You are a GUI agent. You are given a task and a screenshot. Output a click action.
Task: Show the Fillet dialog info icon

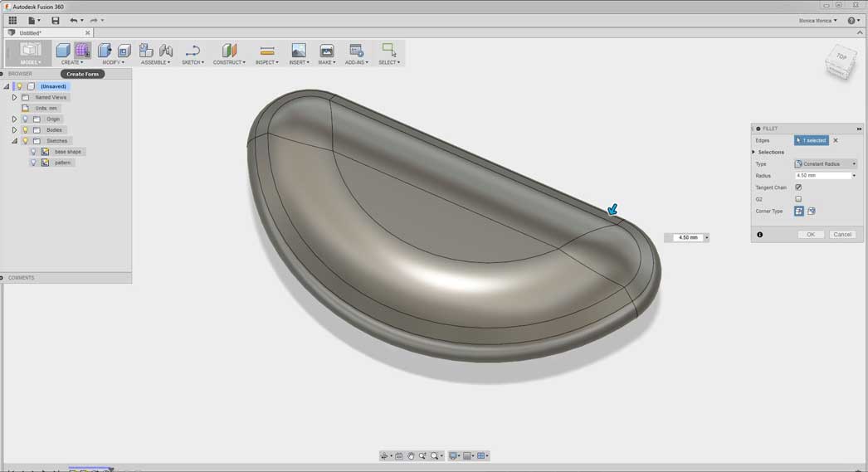759,235
